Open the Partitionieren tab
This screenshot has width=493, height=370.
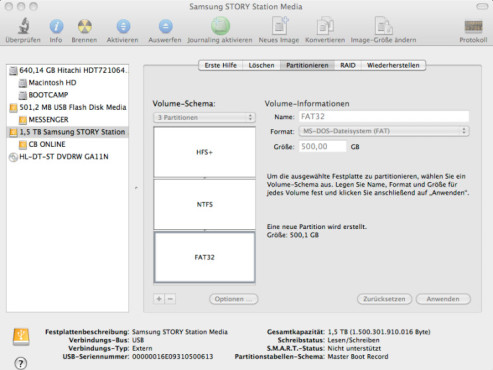[x=307, y=65]
